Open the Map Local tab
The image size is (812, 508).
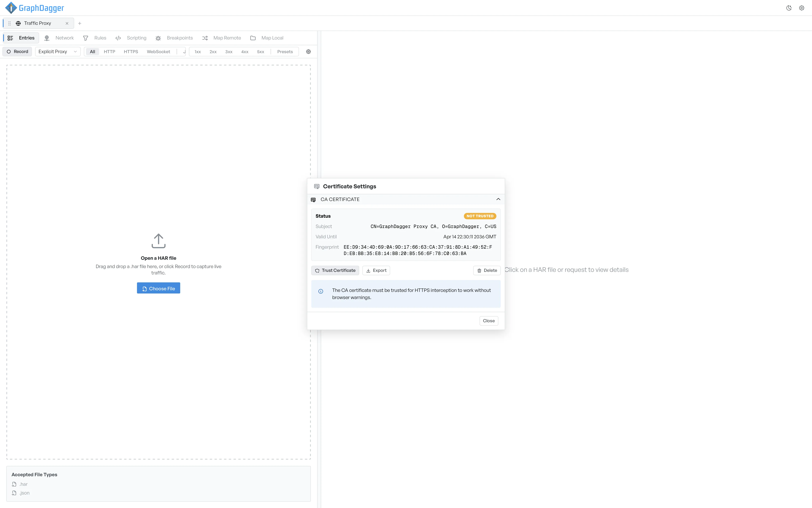(267, 38)
